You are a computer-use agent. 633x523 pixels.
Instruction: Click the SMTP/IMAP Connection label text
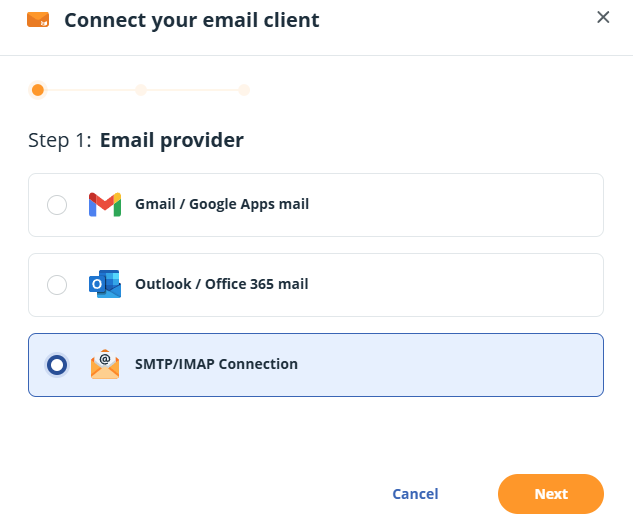[x=216, y=364]
